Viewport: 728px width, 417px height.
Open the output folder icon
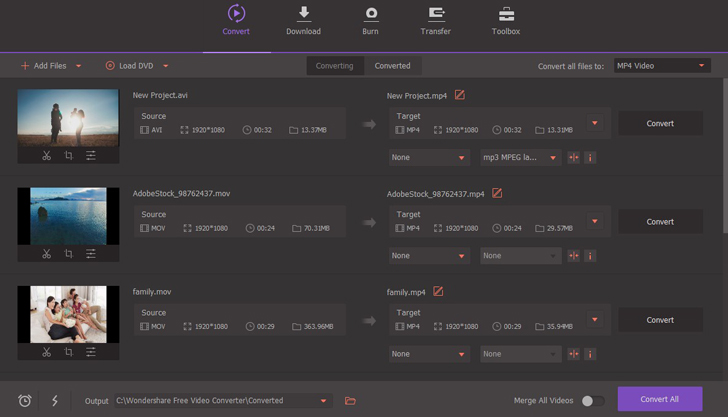pyautogui.click(x=350, y=401)
